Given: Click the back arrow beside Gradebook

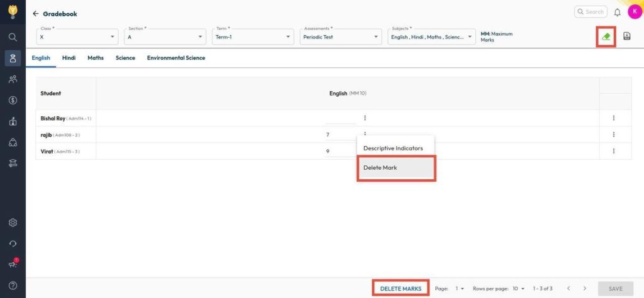Looking at the screenshot, I should coord(36,14).
